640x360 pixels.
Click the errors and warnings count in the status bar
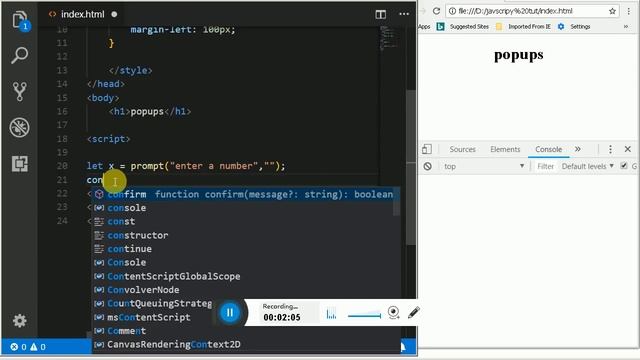click(28, 347)
